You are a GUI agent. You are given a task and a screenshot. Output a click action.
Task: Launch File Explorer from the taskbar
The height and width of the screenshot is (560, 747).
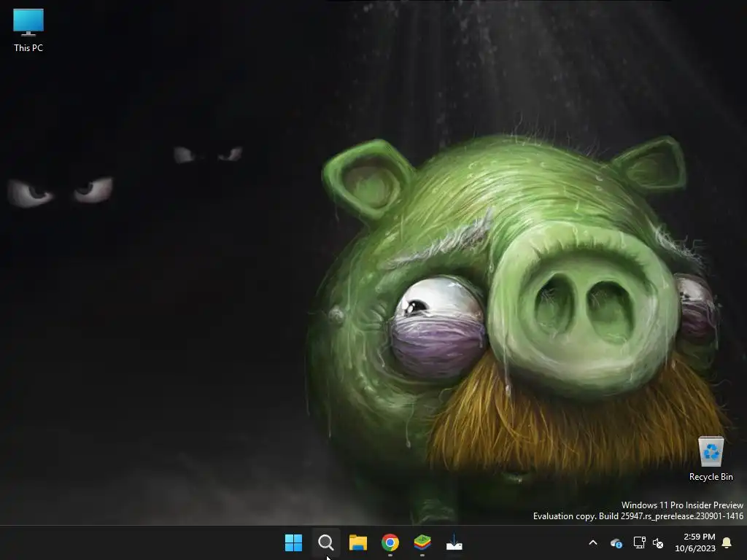tap(357, 542)
